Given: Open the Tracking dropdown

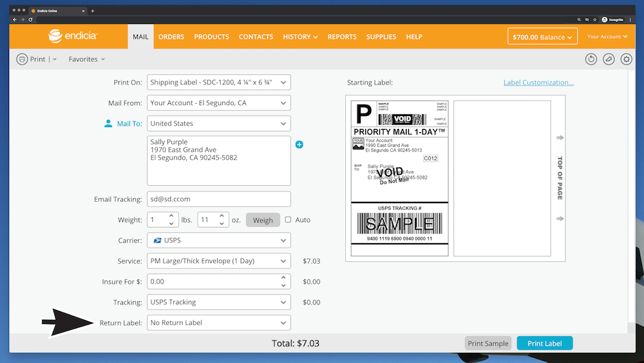Looking at the screenshot, I should click(219, 302).
